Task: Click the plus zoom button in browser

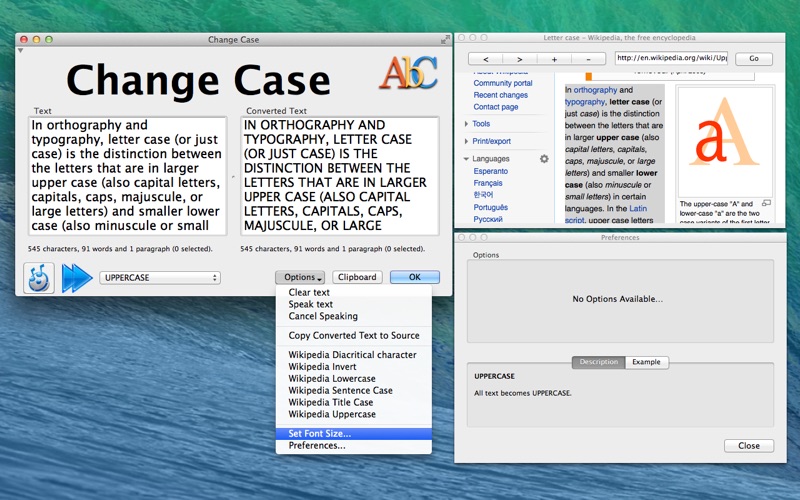Action: click(x=554, y=59)
